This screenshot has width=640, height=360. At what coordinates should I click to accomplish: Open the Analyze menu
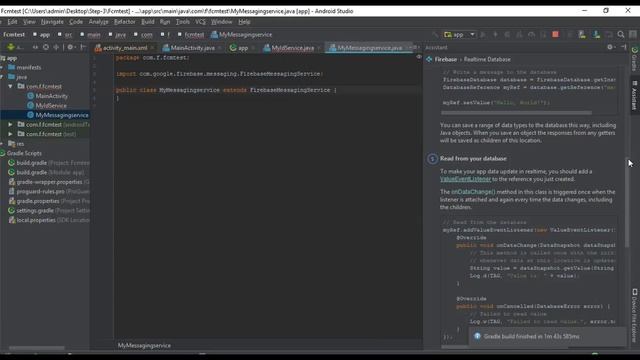pos(98,22)
